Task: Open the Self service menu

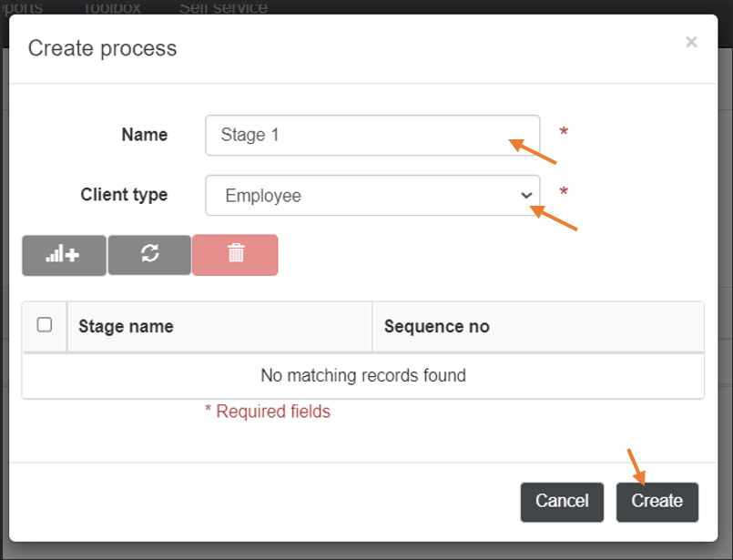Action: coord(225,7)
